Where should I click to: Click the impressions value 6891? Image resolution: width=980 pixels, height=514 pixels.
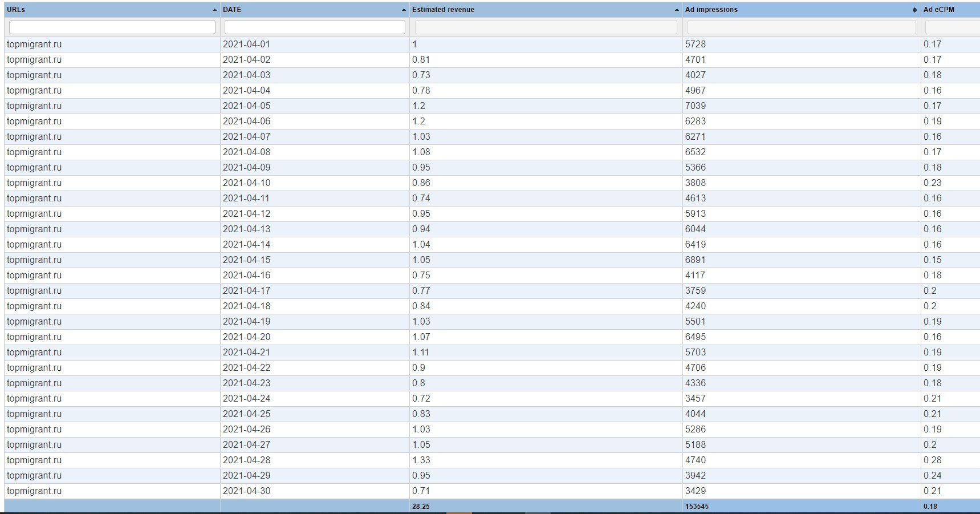click(x=696, y=260)
